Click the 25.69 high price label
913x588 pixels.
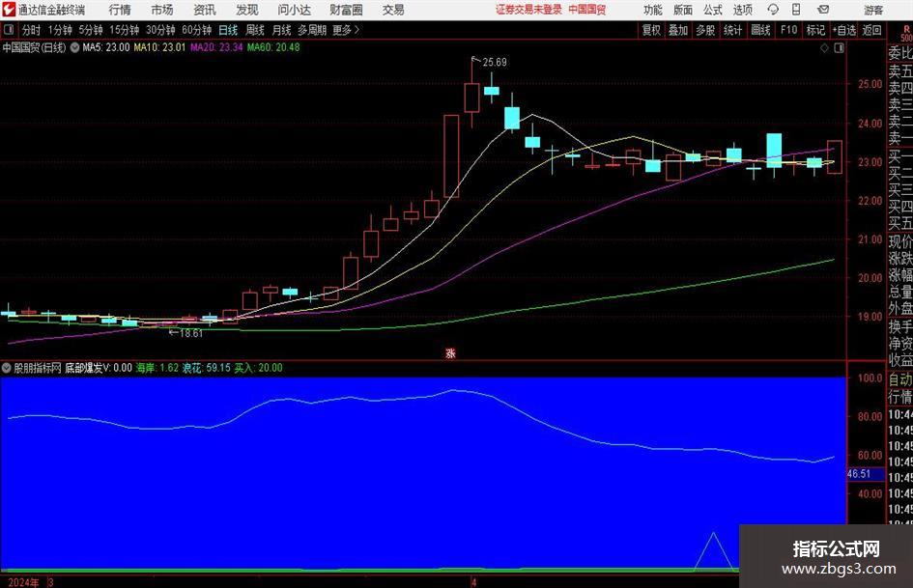tap(495, 63)
